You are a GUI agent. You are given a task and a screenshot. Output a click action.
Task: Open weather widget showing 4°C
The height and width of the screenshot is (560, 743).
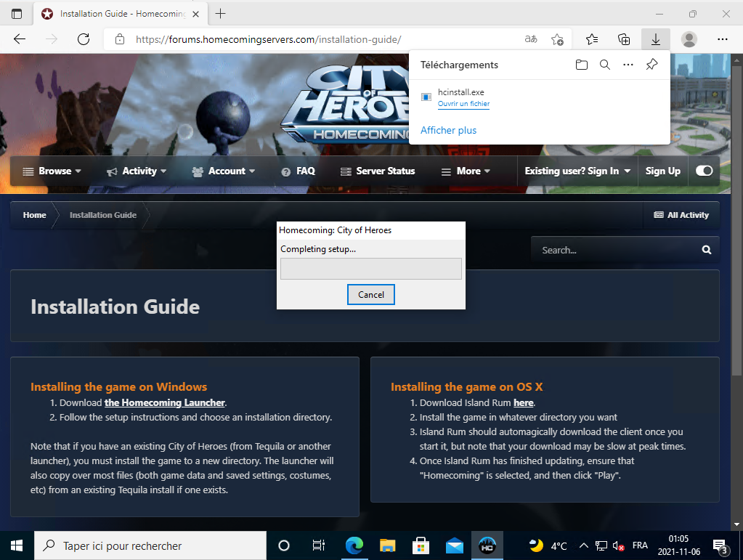pos(548,545)
